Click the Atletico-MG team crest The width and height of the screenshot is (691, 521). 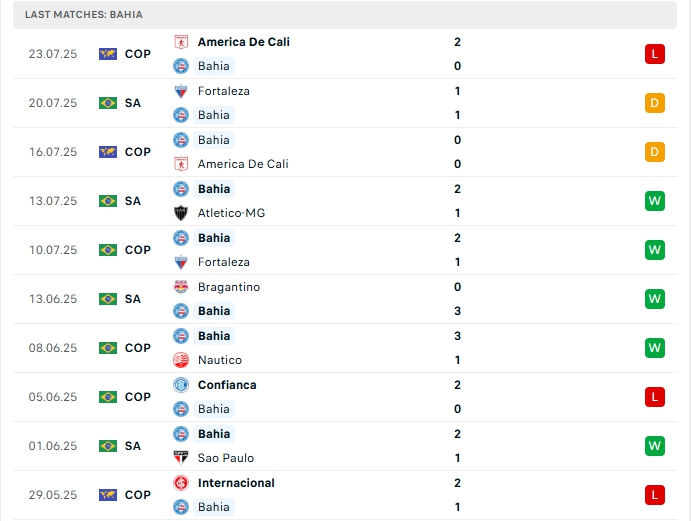pos(181,213)
